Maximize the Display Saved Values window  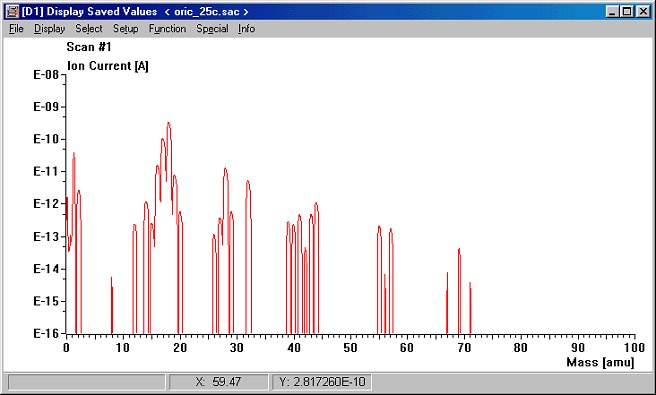coord(627,11)
